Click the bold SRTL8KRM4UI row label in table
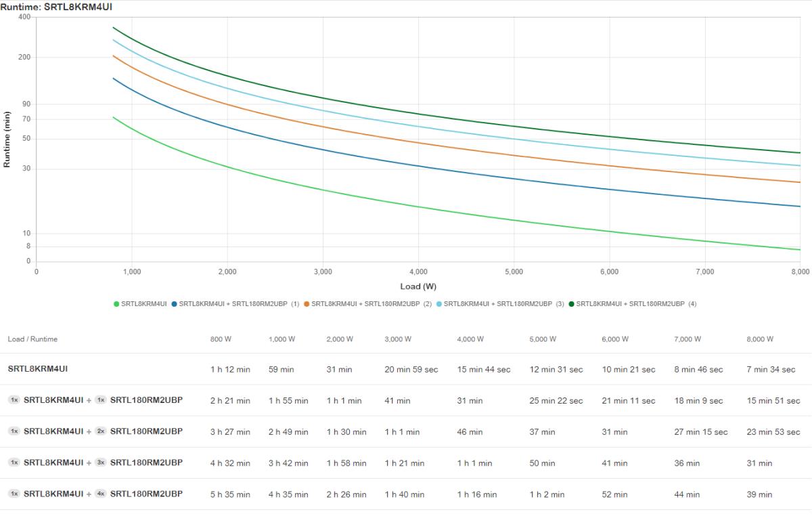The image size is (812, 516). tap(38, 369)
